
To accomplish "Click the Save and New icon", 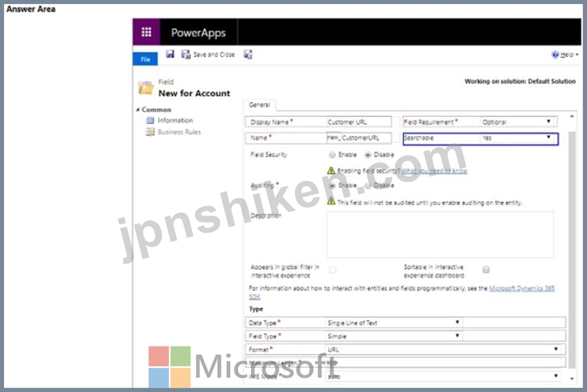I will [x=248, y=54].
